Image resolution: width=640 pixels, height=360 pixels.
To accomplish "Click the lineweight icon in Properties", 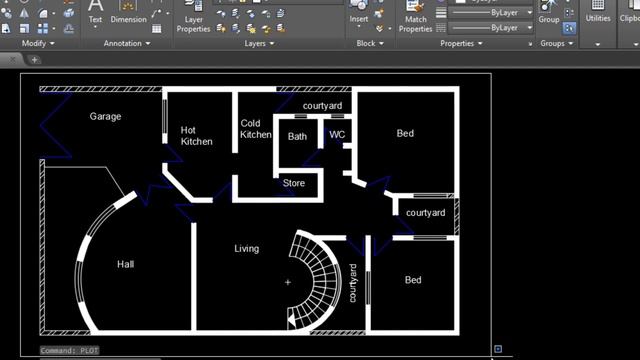I will [441, 13].
